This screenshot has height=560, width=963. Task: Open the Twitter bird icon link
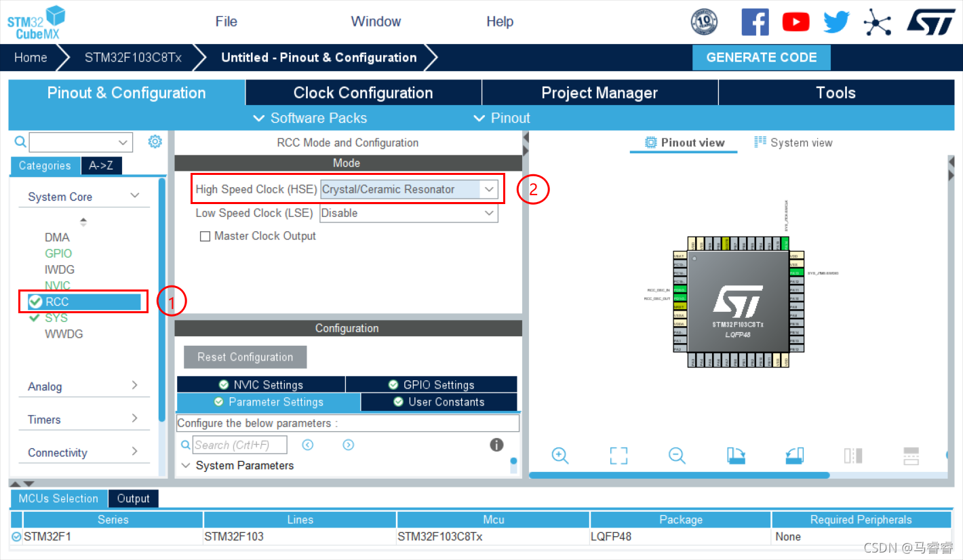pyautogui.click(x=836, y=22)
